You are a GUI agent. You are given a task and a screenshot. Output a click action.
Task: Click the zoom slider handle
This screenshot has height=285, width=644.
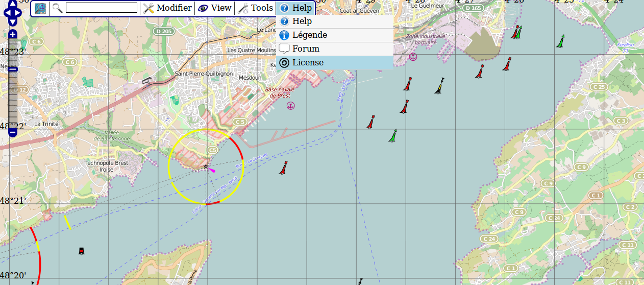click(x=13, y=69)
